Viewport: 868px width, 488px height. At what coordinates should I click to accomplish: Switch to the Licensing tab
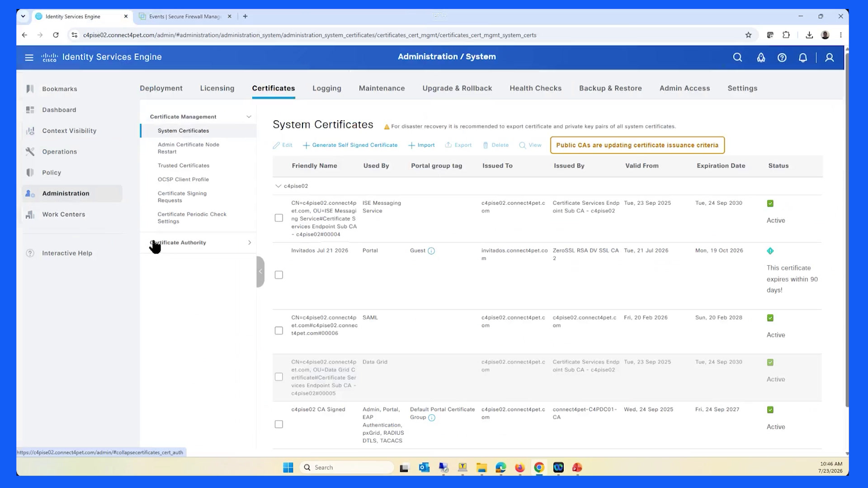[x=217, y=88]
